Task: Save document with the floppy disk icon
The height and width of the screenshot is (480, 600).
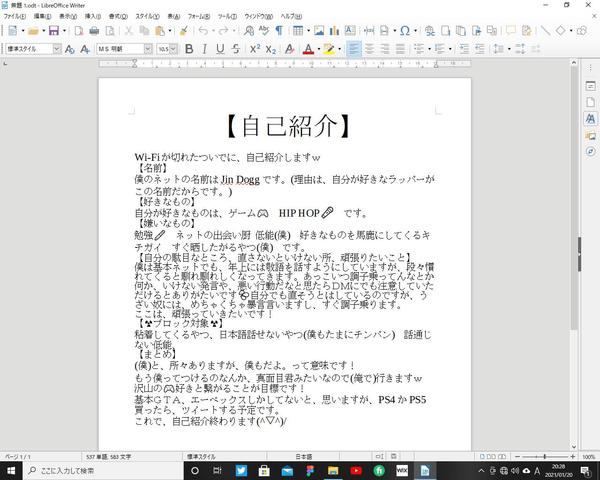Action: 54,31
